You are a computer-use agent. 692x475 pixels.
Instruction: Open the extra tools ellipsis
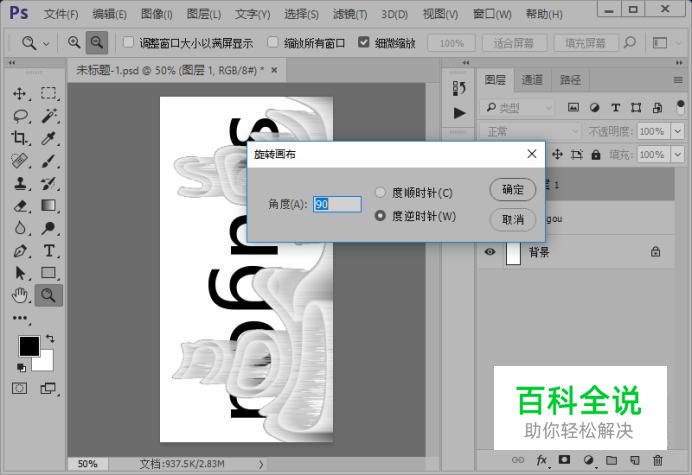(20, 318)
